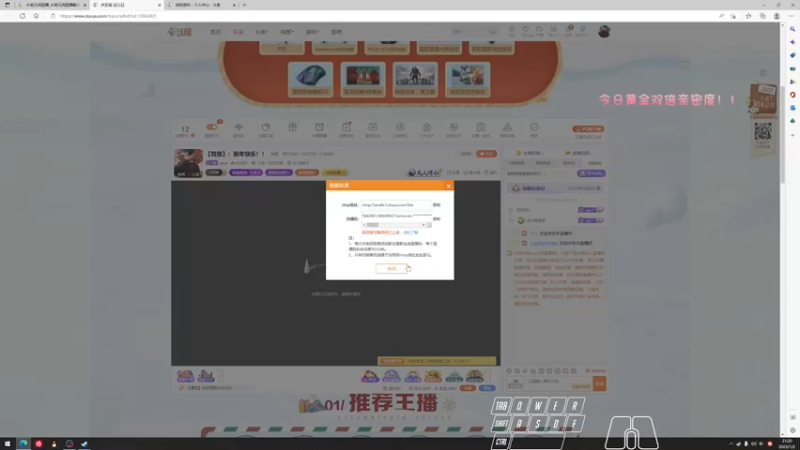The width and height of the screenshot is (800, 450).
Task: Refresh the page in the browser
Action: (22, 16)
